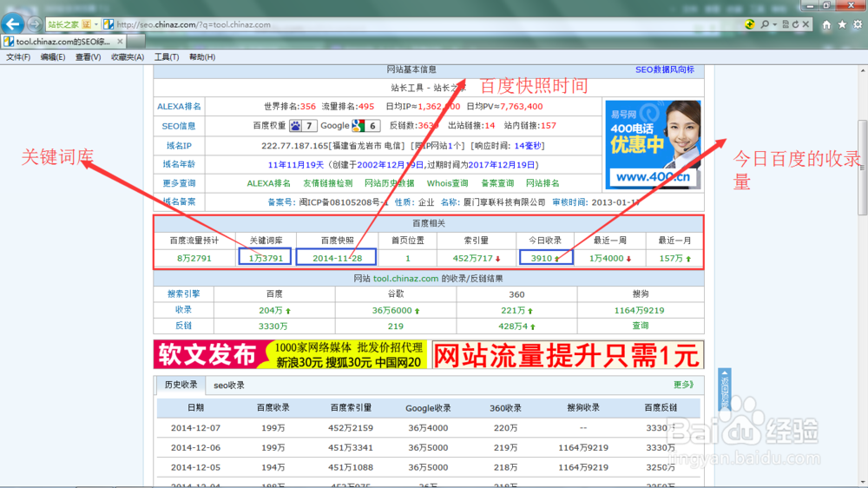Switch to the seo收录 tab
The width and height of the screenshot is (868, 488).
coord(229,386)
